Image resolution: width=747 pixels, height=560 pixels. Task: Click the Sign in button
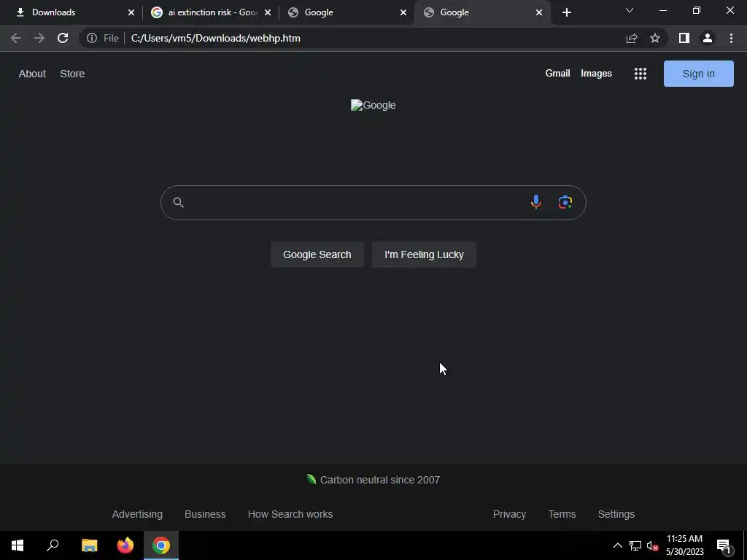tap(698, 74)
